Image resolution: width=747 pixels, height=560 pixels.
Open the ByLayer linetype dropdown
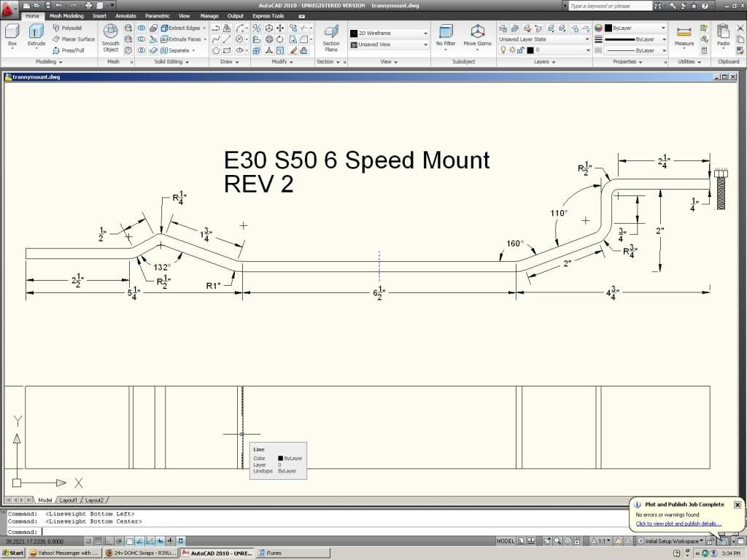pyautogui.click(x=635, y=50)
